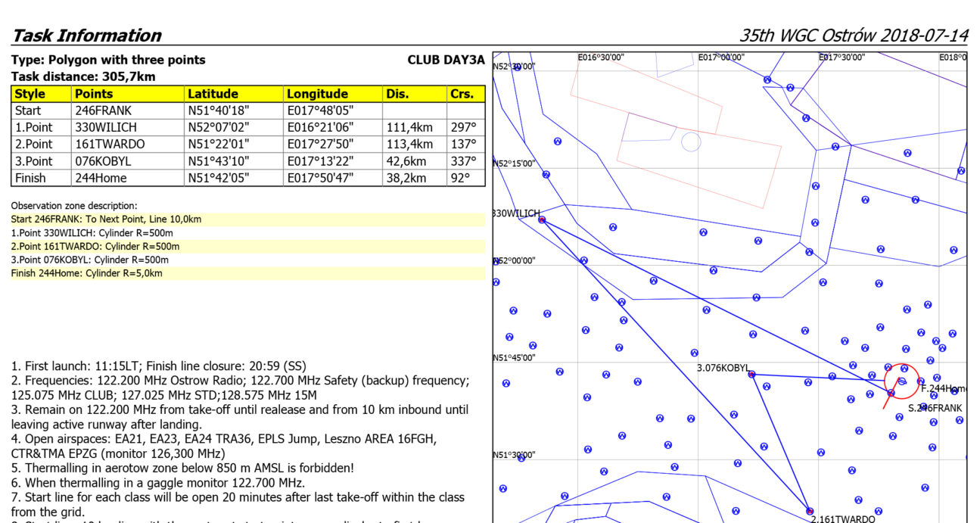This screenshot has height=523, width=980.
Task: Click the Longitude column header
Action: pos(317,94)
